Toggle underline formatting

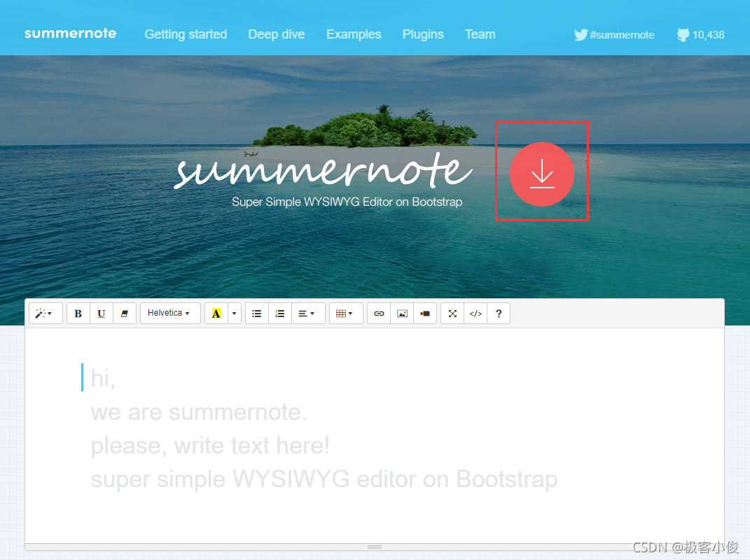(102, 314)
